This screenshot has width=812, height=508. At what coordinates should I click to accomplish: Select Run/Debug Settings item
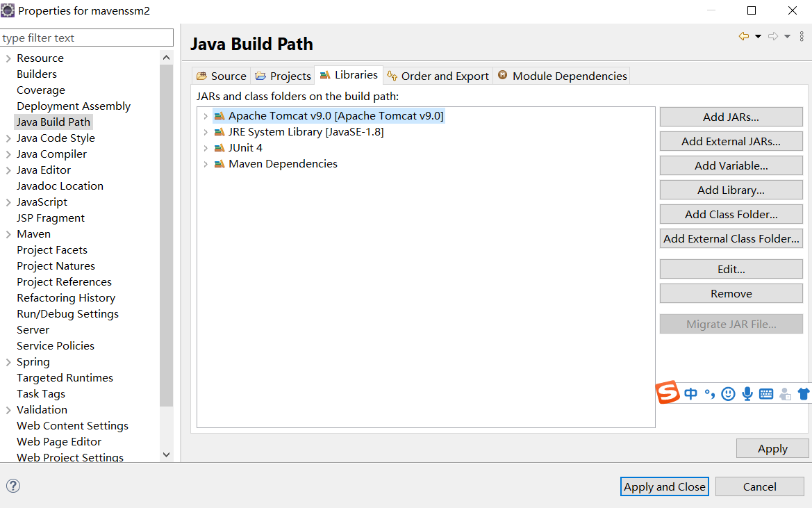[x=68, y=314]
